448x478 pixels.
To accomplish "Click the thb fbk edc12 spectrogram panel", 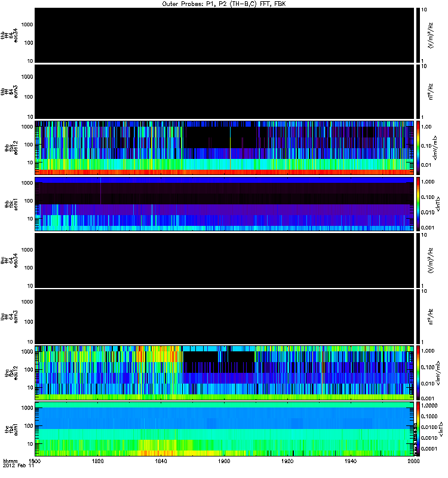I will coord(224,147).
